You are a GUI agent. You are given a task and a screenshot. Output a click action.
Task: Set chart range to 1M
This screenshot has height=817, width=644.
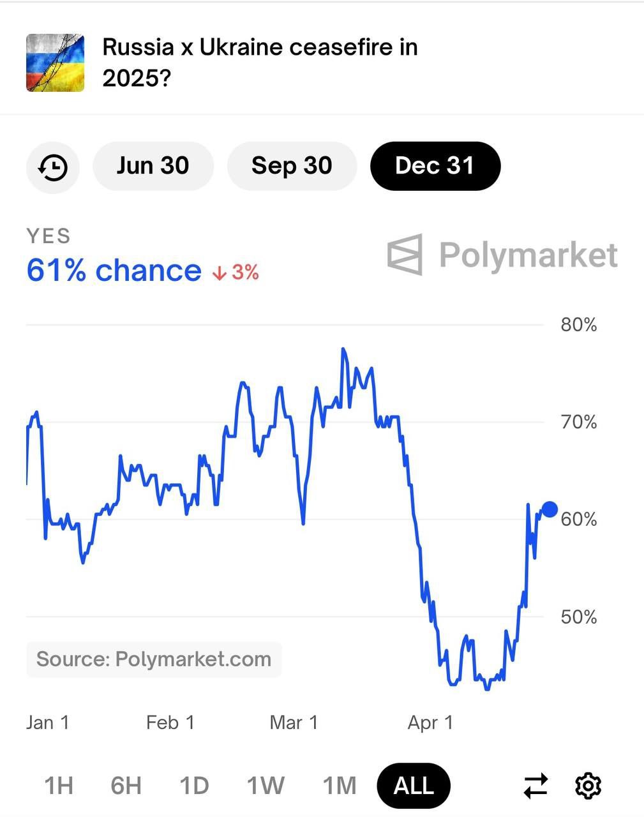[x=339, y=786]
